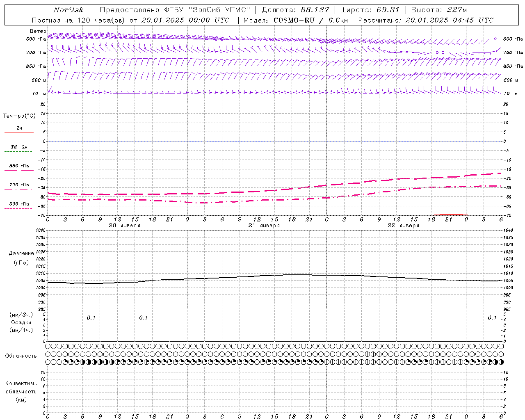Select the 'ЗапСиб УГМС' provider text
Screen dimensions: 525x420
click(219, 10)
